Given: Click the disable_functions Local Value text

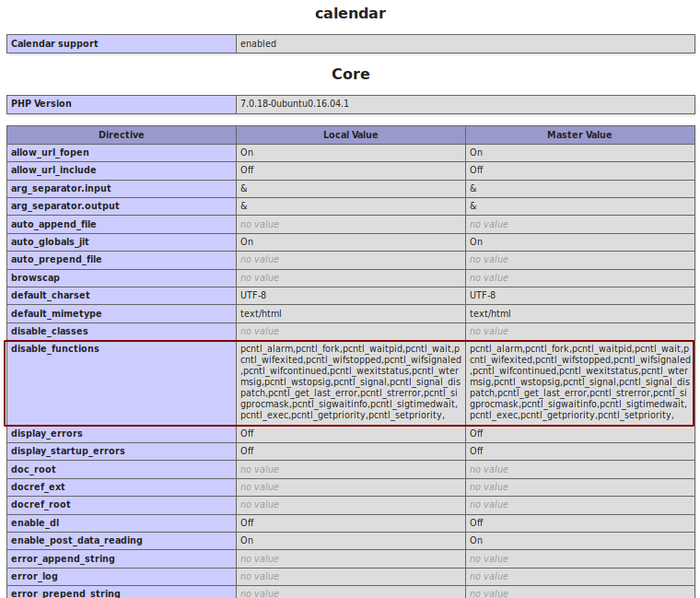Looking at the screenshot, I should point(350,382).
